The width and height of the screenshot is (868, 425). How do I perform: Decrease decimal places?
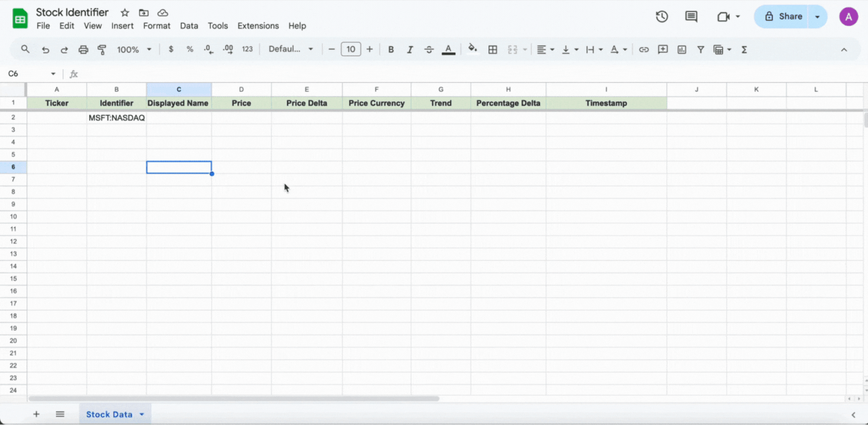209,50
